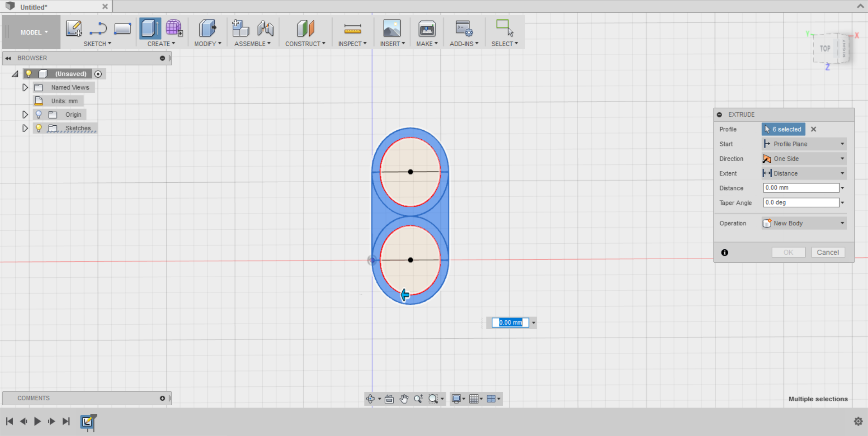The height and width of the screenshot is (436, 868).
Task: Click the Construct plane icon
Action: tap(306, 28)
